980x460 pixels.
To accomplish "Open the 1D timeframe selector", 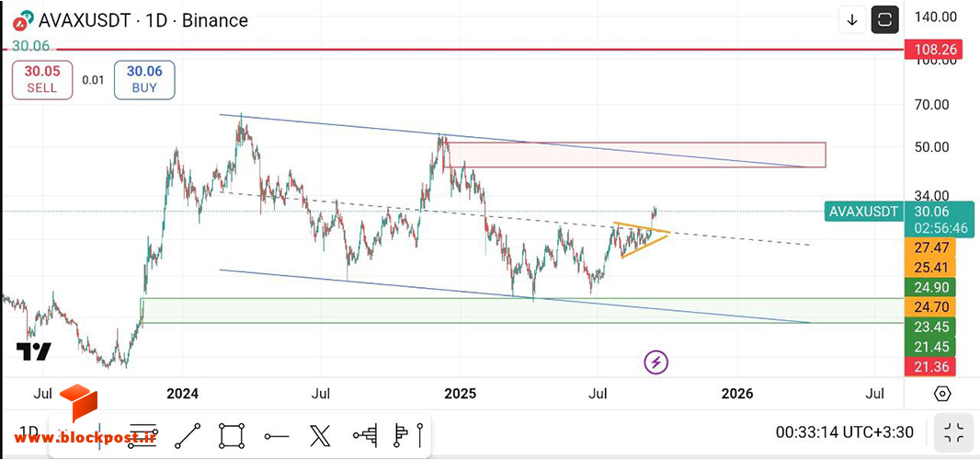I will (x=28, y=431).
